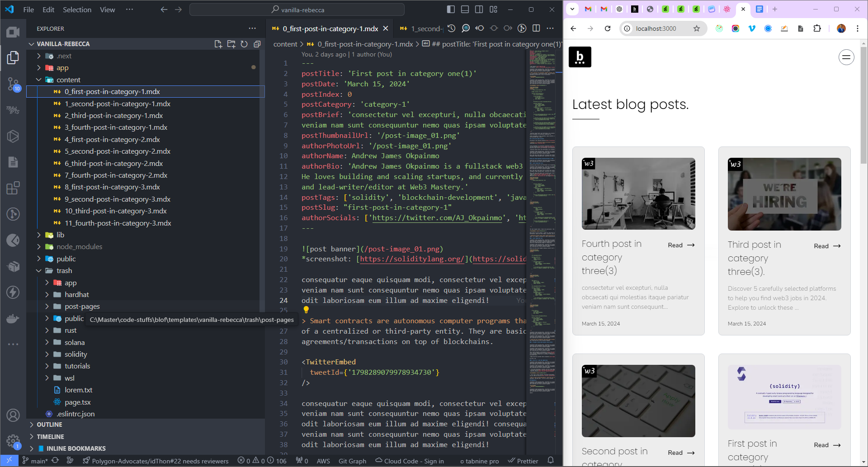
Task: Read the Third post in category three
Action: [x=827, y=246]
